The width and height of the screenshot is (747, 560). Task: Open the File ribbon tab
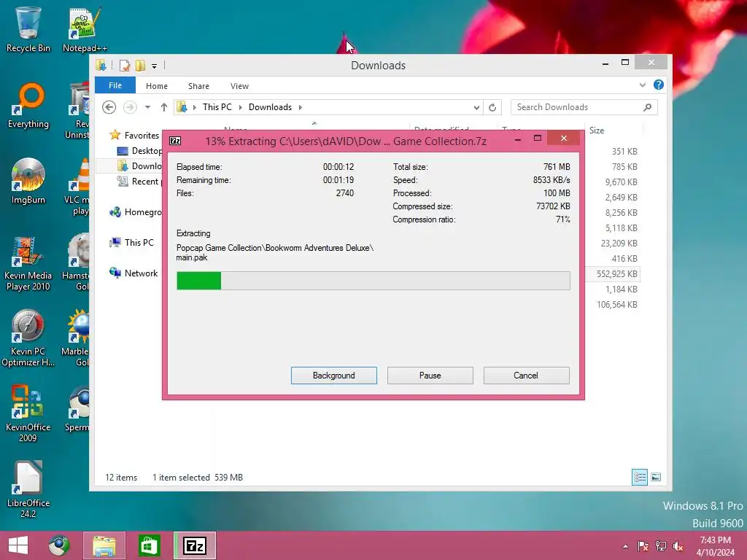point(115,85)
